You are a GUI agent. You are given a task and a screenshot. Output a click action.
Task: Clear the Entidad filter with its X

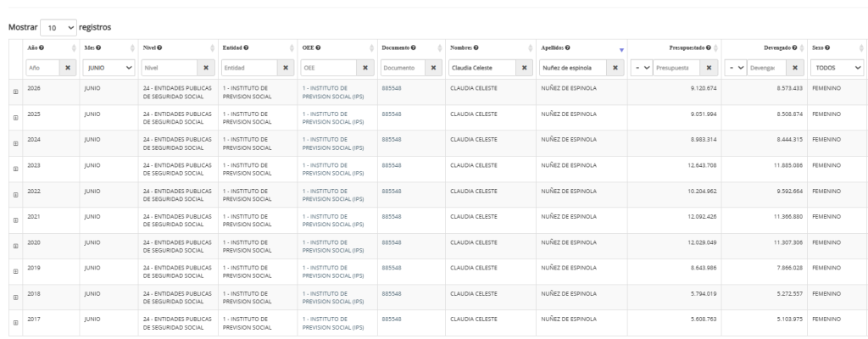click(x=286, y=68)
